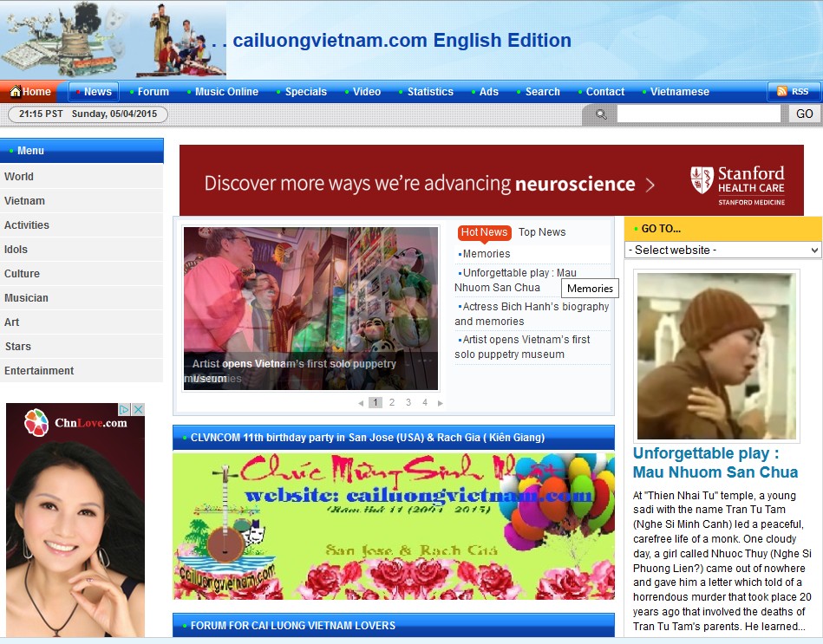Open the Idols category

82,250
